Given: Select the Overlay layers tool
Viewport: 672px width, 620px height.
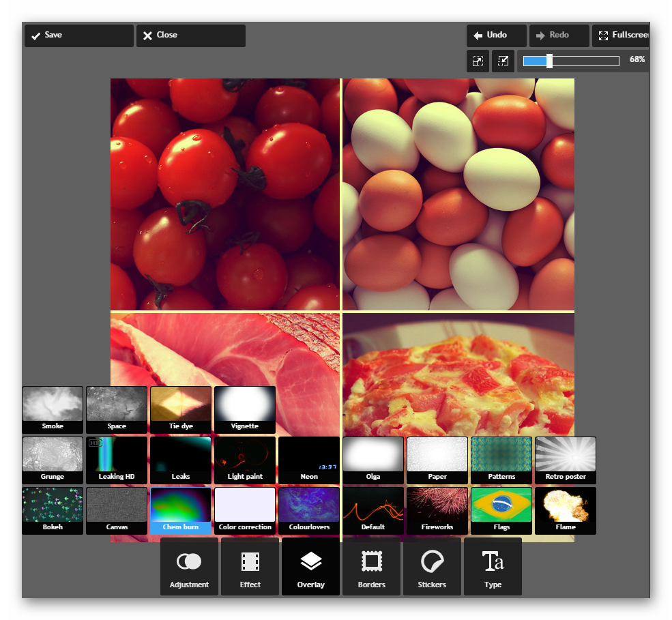Looking at the screenshot, I should point(310,567).
